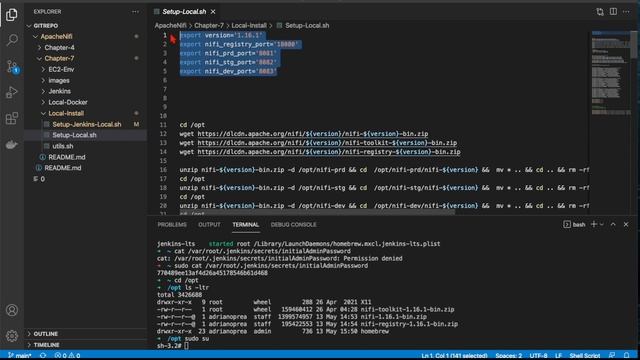Collapse the Chapter-7 folder
640x360 pixels.
coord(85,58)
